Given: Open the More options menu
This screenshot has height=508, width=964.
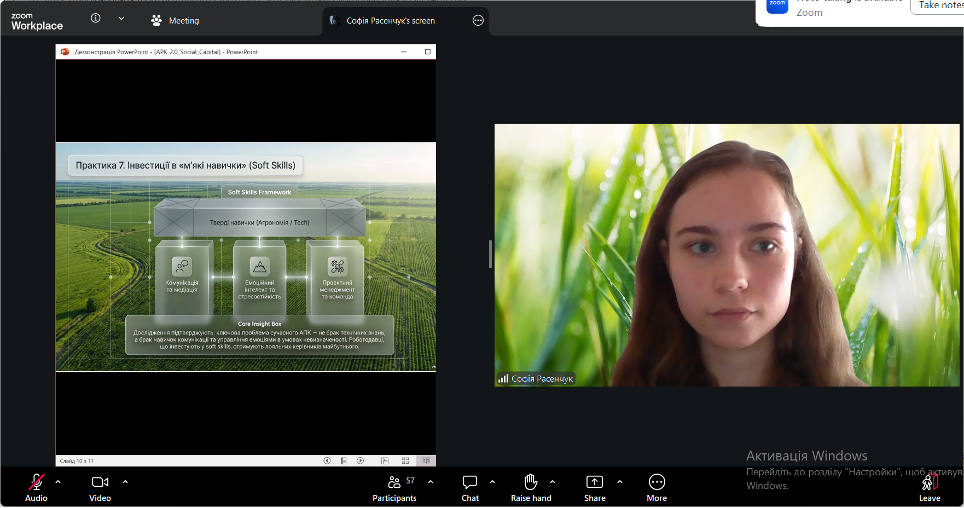Looking at the screenshot, I should (x=657, y=483).
